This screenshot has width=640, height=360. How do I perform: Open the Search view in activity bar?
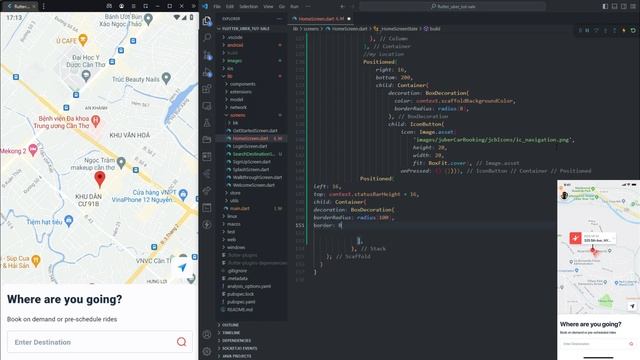[x=207, y=38]
